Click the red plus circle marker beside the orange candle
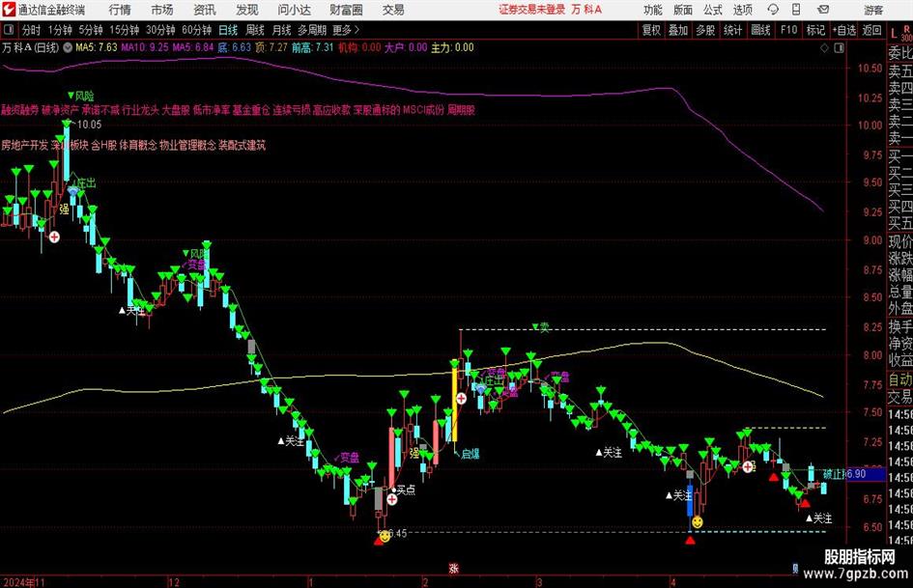Image resolution: width=913 pixels, height=588 pixels. click(461, 398)
